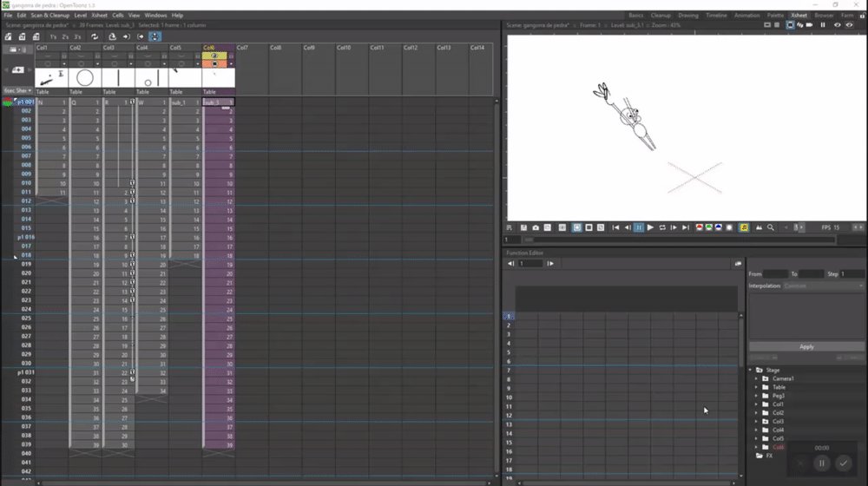Image resolution: width=868 pixels, height=486 pixels.
Task: Open the Col6 options dropdown arrow
Action: pyautogui.click(x=231, y=63)
